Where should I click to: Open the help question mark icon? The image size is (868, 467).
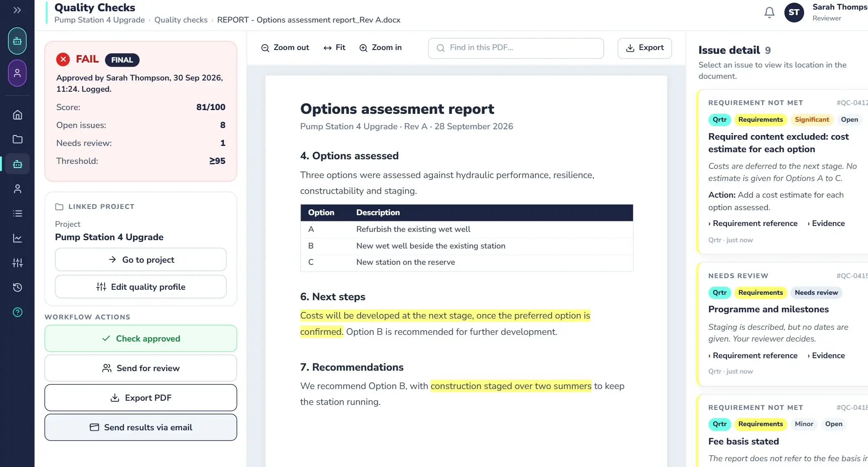pyautogui.click(x=17, y=312)
